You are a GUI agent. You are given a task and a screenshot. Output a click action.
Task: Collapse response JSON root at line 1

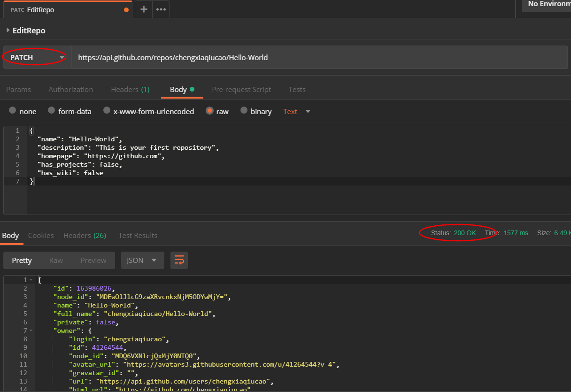click(x=31, y=280)
